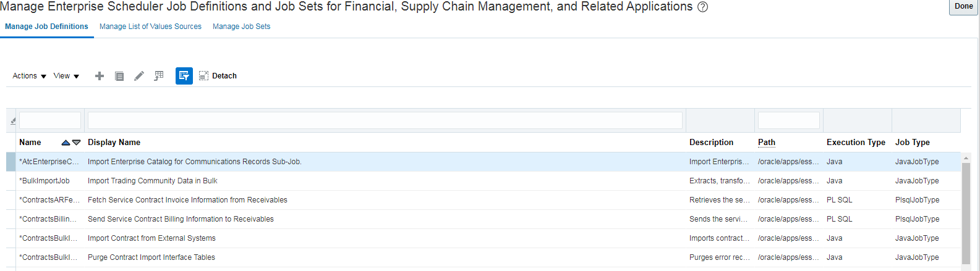Click the Duplicate job definition icon
This screenshot has height=271, width=980.
[119, 76]
